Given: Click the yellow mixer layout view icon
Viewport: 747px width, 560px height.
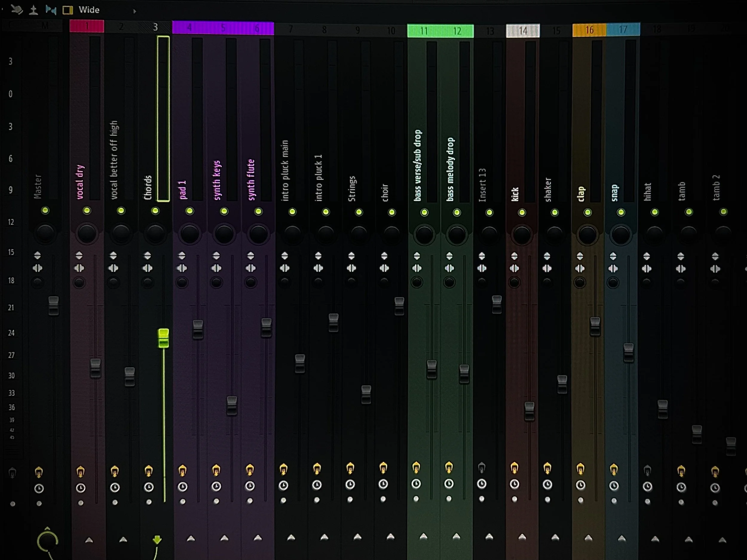Looking at the screenshot, I should 68,10.
